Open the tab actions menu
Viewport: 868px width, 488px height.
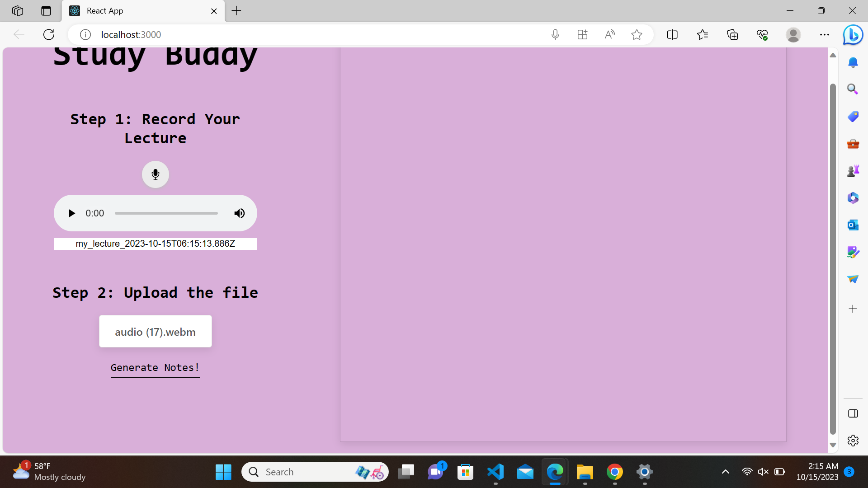[x=46, y=11]
